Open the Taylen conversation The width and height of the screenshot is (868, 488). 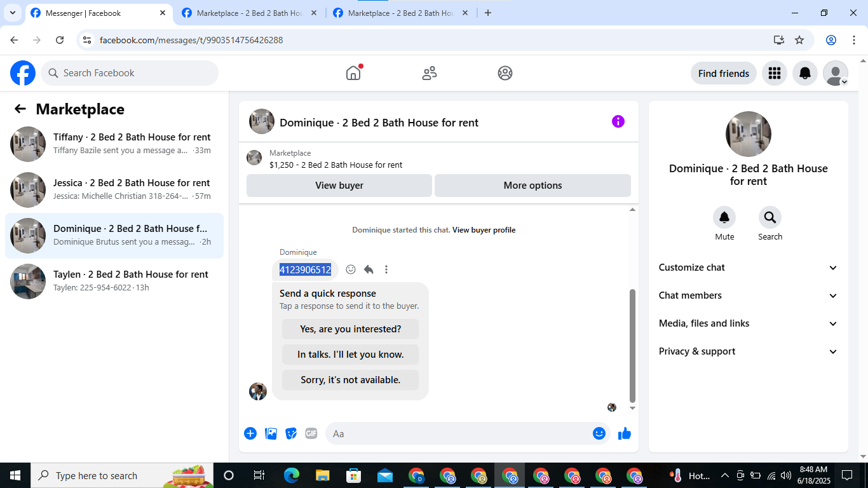[x=114, y=281]
